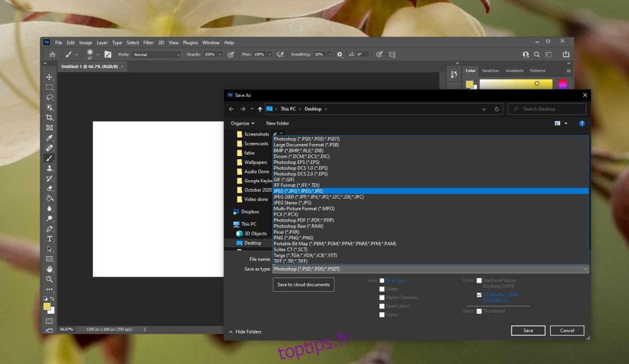Click the Refresh button in Save As dialog
This screenshot has height=364, width=629.
[497, 109]
